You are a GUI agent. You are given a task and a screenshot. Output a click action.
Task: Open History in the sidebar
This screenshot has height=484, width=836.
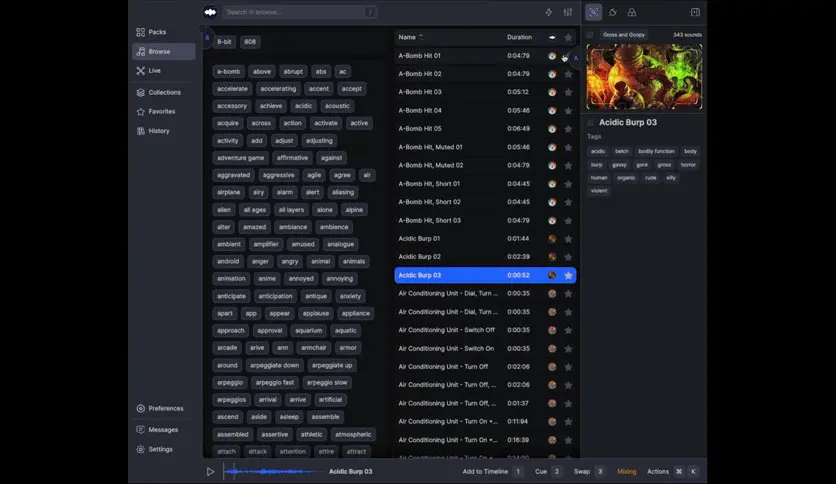tap(164, 131)
